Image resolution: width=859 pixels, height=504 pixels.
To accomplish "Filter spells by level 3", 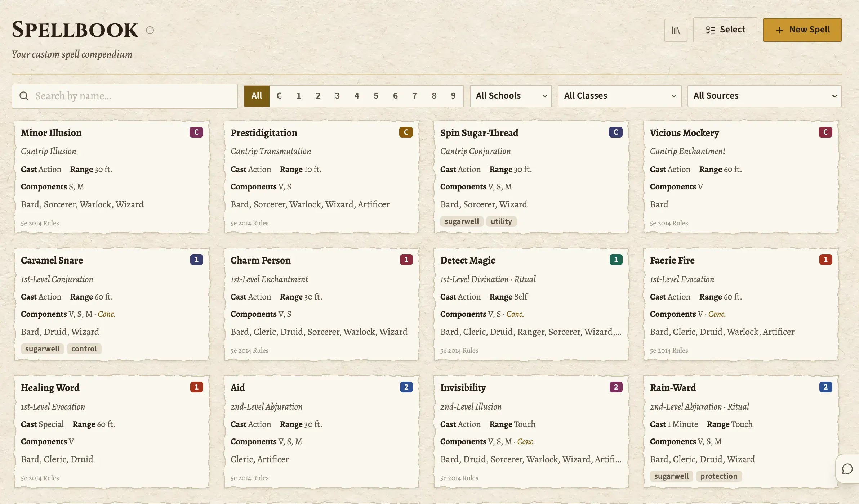I will click(337, 96).
